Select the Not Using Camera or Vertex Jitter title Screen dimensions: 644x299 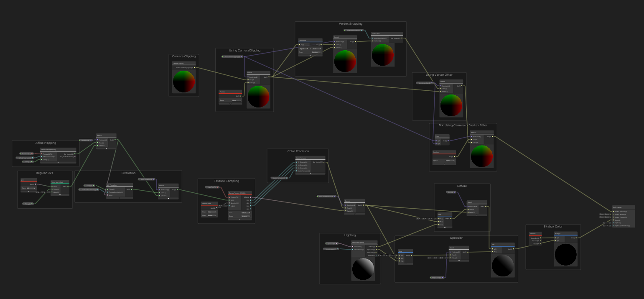click(463, 125)
